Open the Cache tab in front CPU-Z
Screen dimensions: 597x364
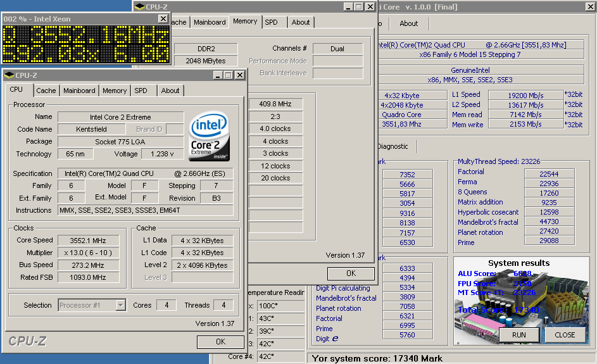click(46, 91)
